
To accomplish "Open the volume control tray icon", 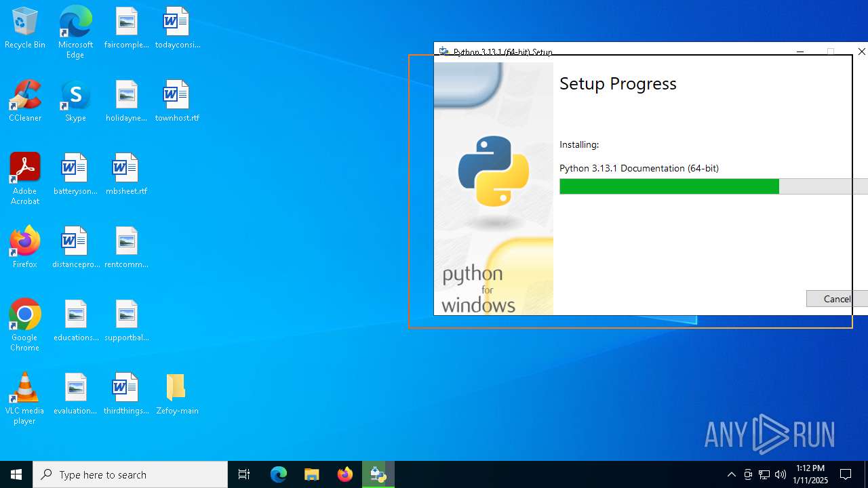I will [781, 474].
